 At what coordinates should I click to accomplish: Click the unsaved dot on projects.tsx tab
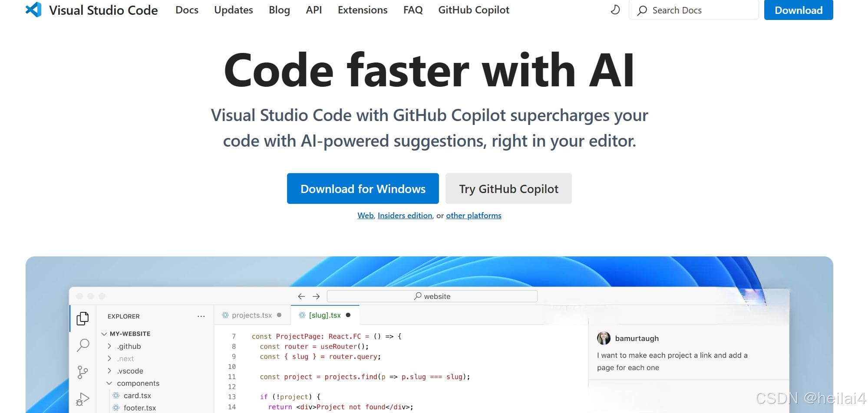pyautogui.click(x=279, y=315)
